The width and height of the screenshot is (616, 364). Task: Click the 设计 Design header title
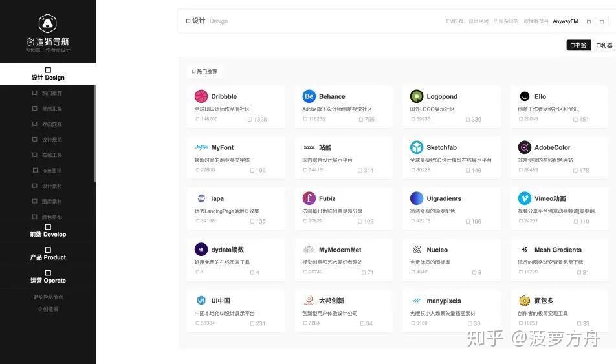pos(206,21)
